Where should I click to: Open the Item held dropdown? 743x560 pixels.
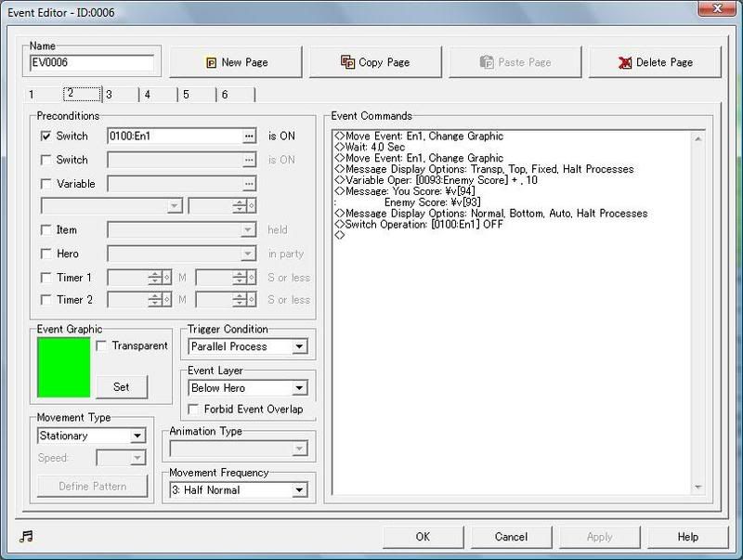click(181, 230)
